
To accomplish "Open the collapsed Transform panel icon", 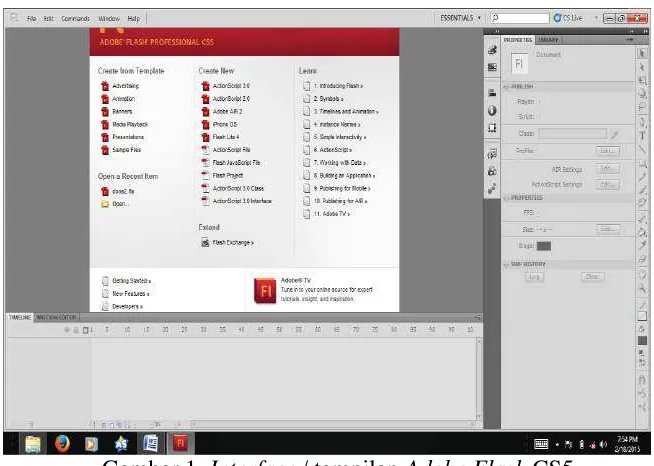I will (493, 128).
